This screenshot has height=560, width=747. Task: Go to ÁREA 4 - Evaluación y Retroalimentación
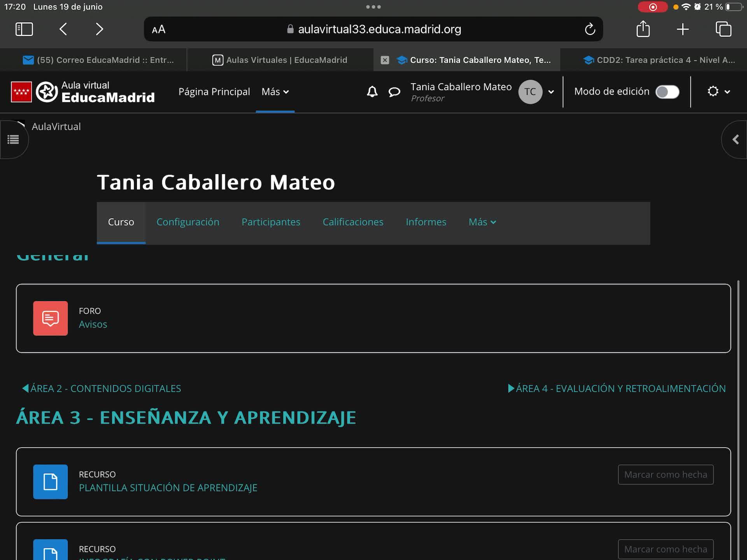pos(617,388)
